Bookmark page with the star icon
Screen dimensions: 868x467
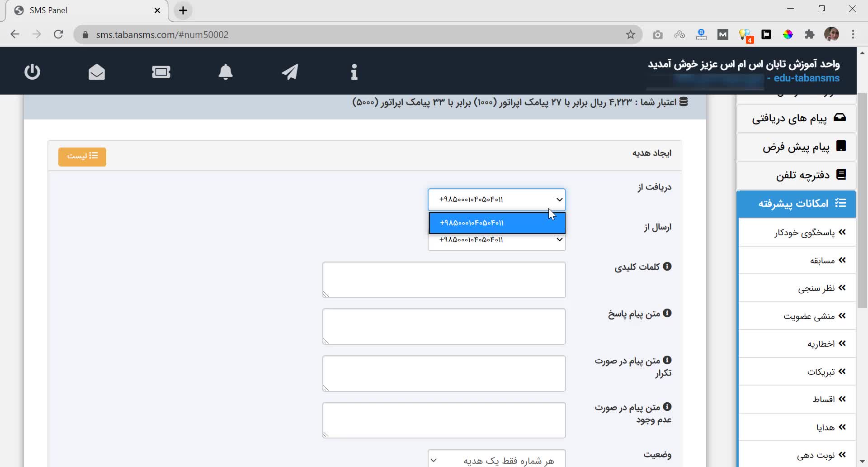[630, 35]
